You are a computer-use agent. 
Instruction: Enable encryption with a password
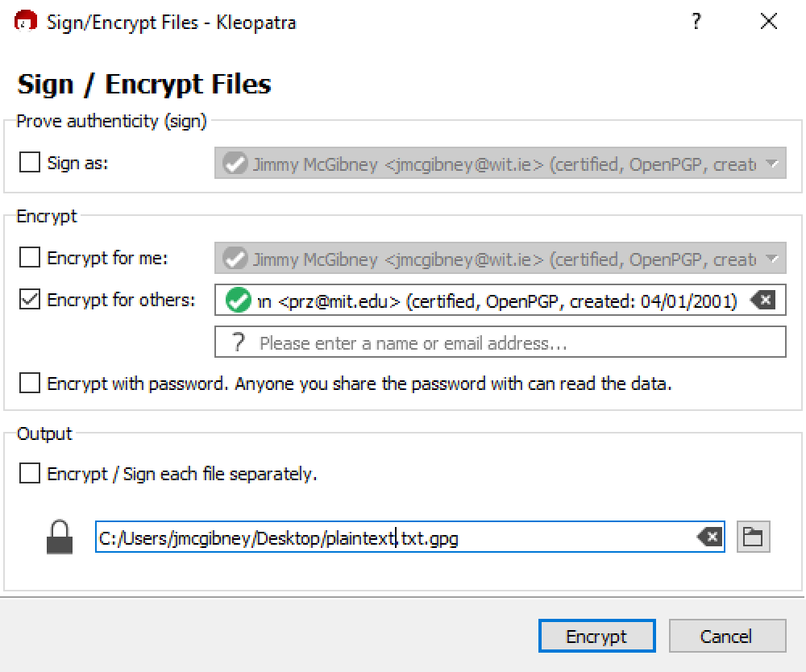(x=29, y=383)
